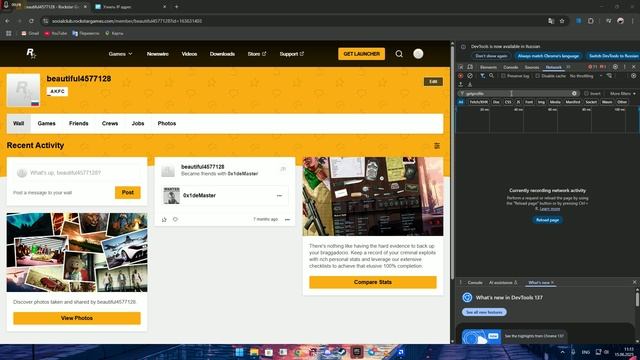Reload the page via browser toolbar
This screenshot has height=360, width=640.
(31, 21)
